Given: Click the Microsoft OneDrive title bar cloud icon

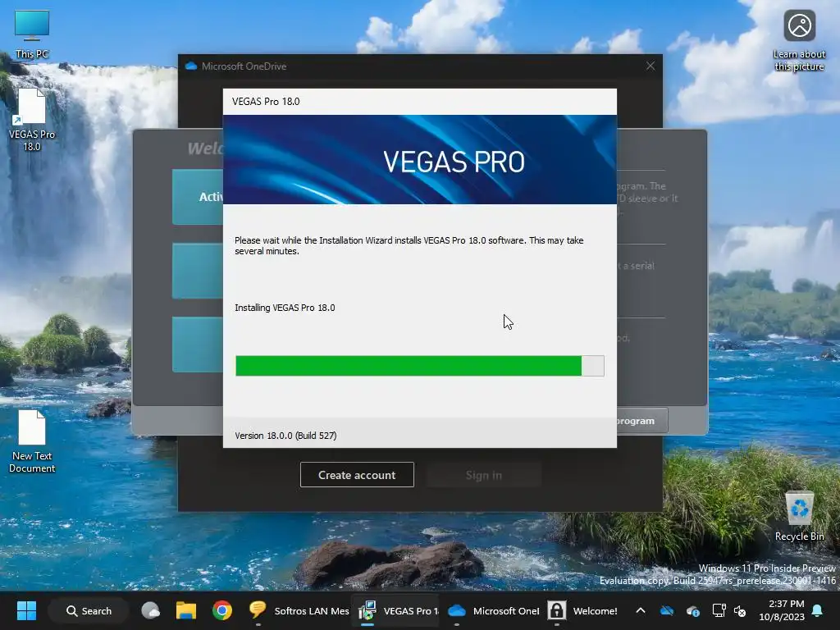Looking at the screenshot, I should tap(190, 66).
